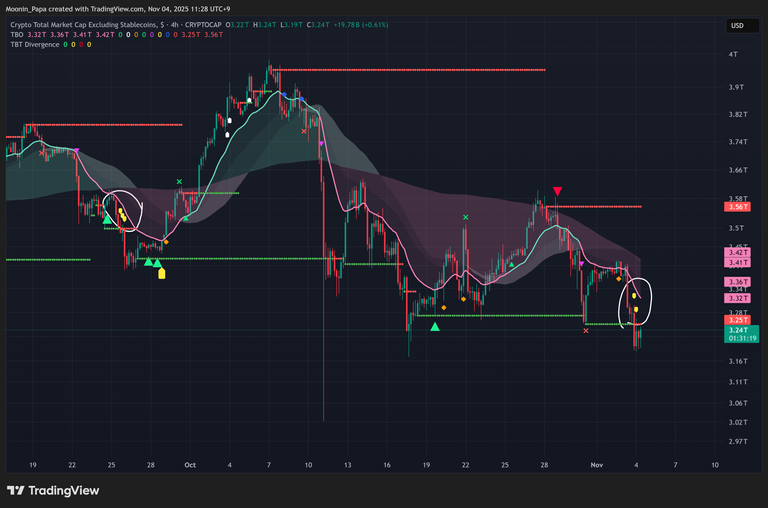Screen dimensions: 768x508
Task: Click the Crypto Total Market Cap symbol title
Action: tap(80, 23)
